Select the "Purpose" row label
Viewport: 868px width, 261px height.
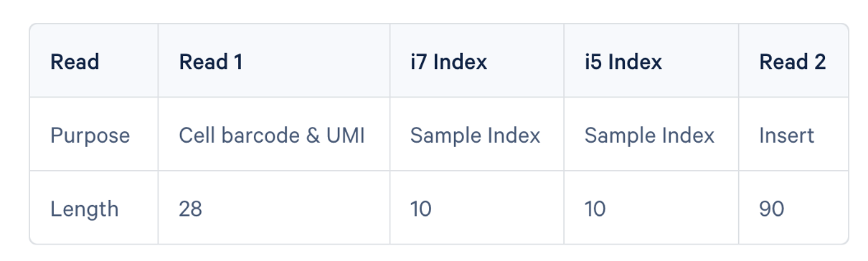(x=90, y=136)
